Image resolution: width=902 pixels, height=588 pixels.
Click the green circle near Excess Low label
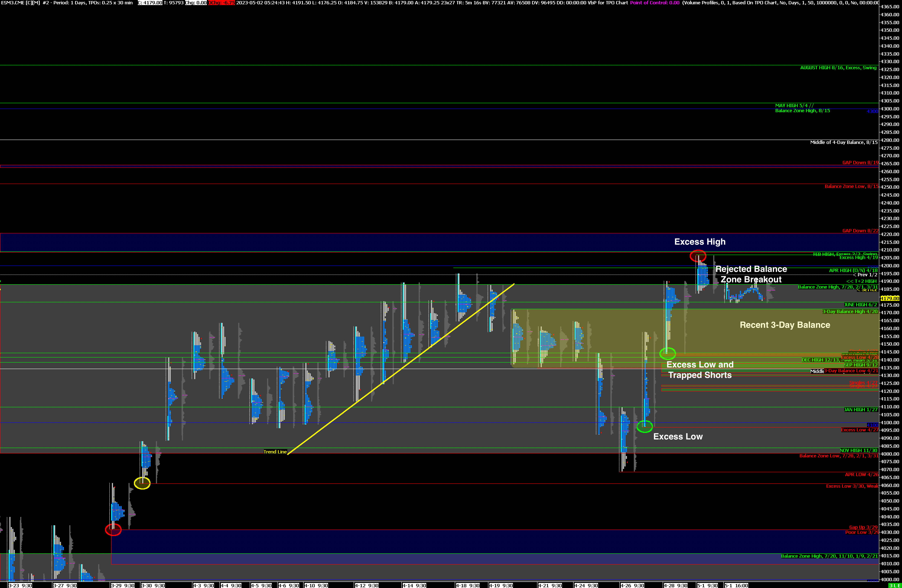tap(644, 427)
